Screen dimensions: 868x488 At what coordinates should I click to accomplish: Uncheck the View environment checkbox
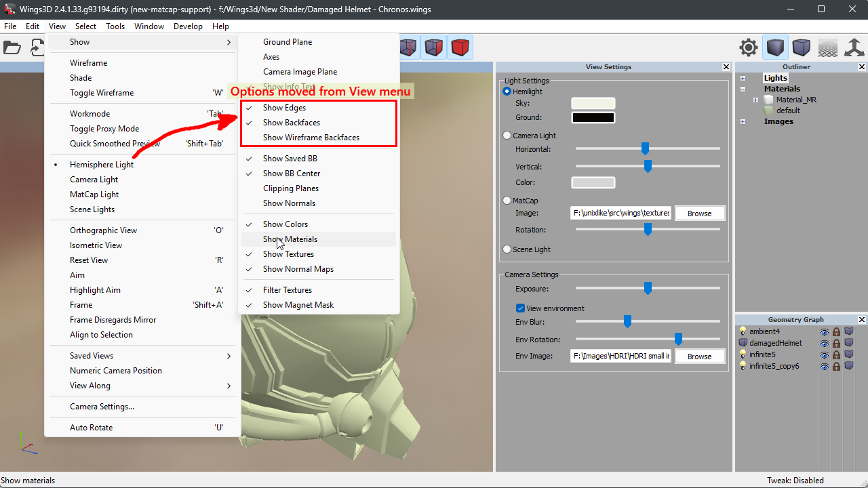pyautogui.click(x=520, y=308)
